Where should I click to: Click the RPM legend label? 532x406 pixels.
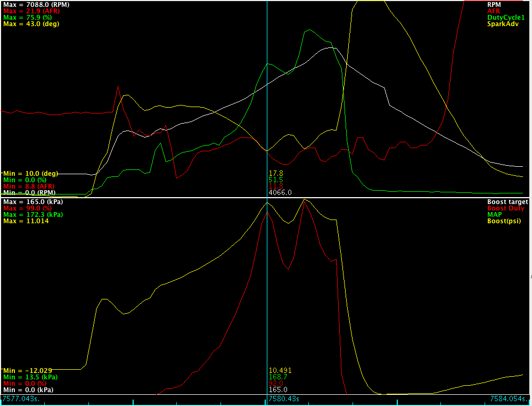pyautogui.click(x=494, y=5)
